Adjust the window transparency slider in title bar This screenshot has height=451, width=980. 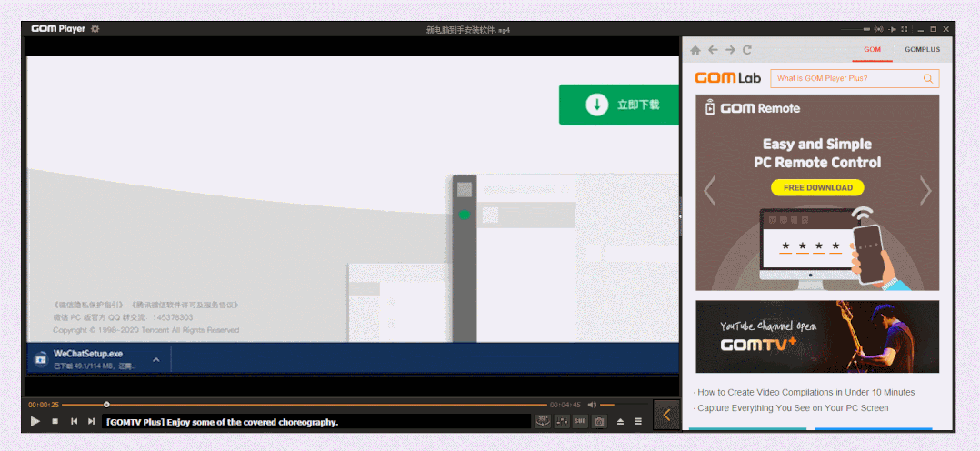(855, 29)
